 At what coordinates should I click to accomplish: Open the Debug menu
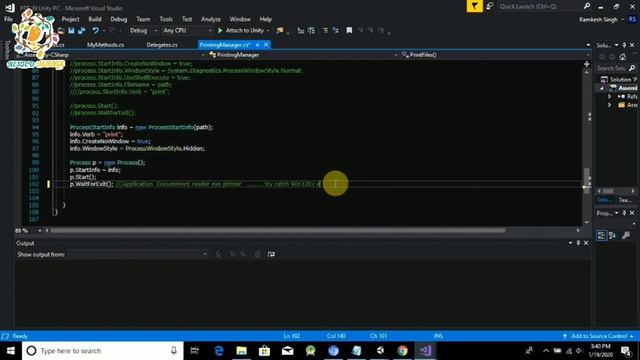[118, 19]
